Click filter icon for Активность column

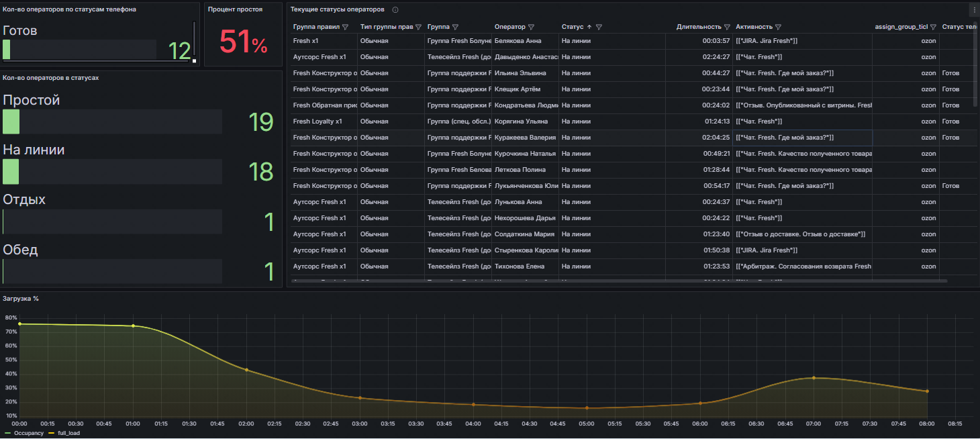[778, 28]
